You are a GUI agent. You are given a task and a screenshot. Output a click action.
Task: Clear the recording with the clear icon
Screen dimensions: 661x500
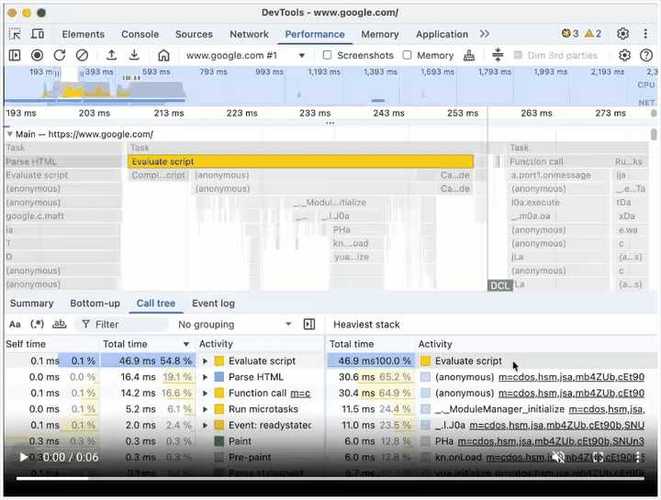click(x=82, y=55)
